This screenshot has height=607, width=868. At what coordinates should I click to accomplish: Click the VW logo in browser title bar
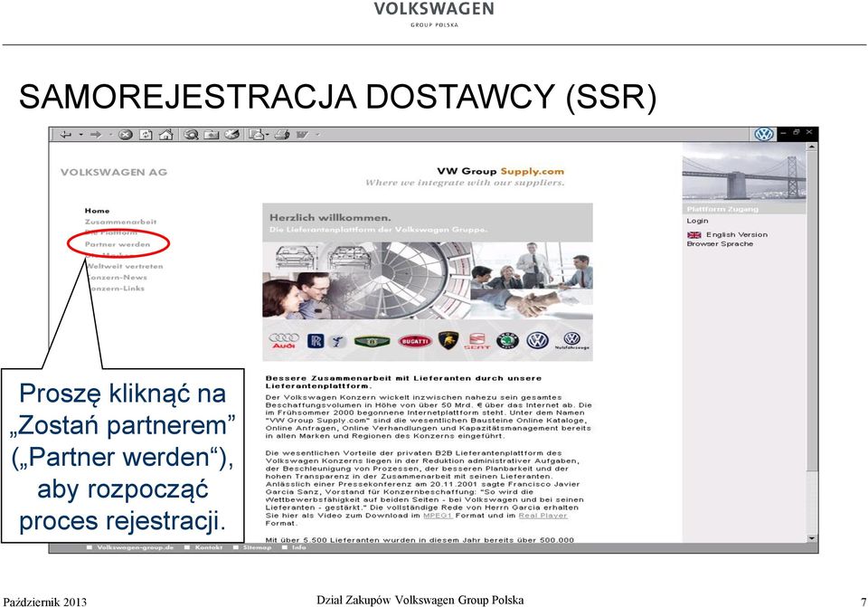765,134
